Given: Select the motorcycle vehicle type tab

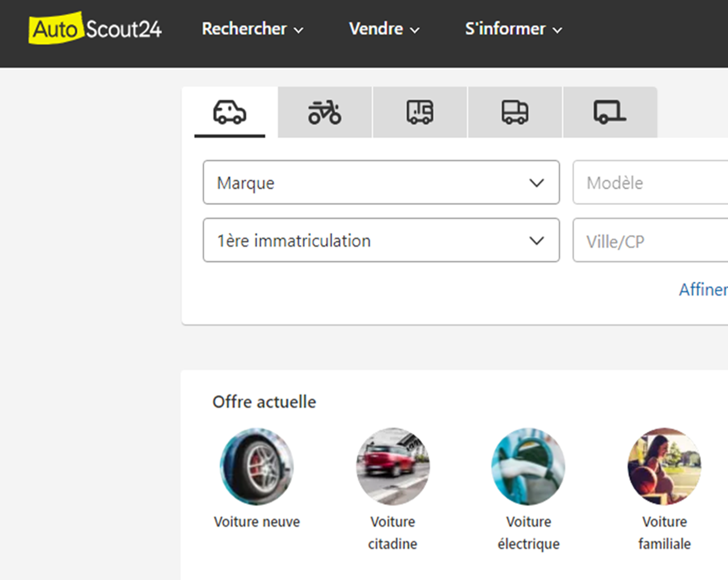Looking at the screenshot, I should [325, 112].
